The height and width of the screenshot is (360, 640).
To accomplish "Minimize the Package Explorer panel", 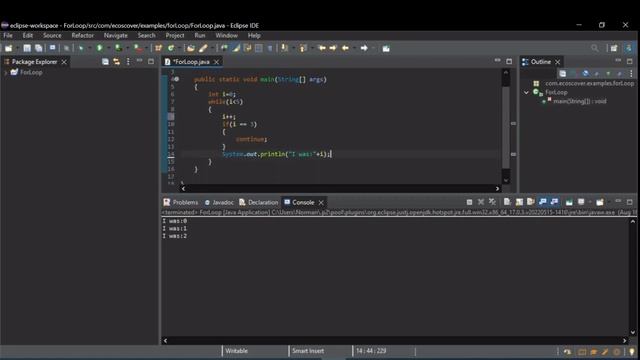I will coord(140,61).
